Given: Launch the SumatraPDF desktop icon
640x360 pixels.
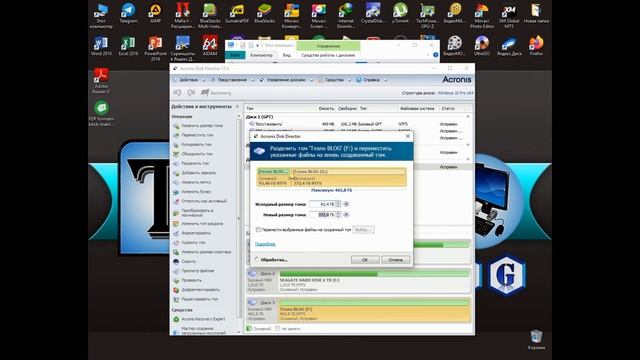Looking at the screenshot, I should pos(237,13).
